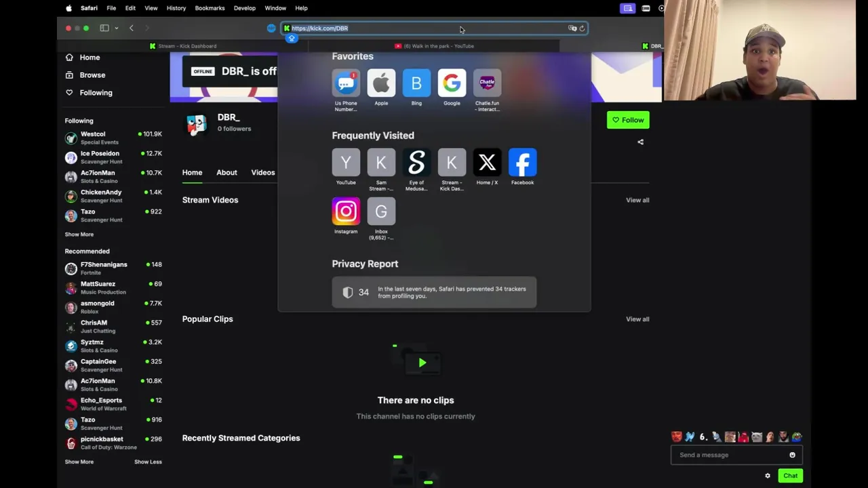Open picnickbasket channel in Recommended
Image resolution: width=868 pixels, height=488 pixels.
(113, 443)
